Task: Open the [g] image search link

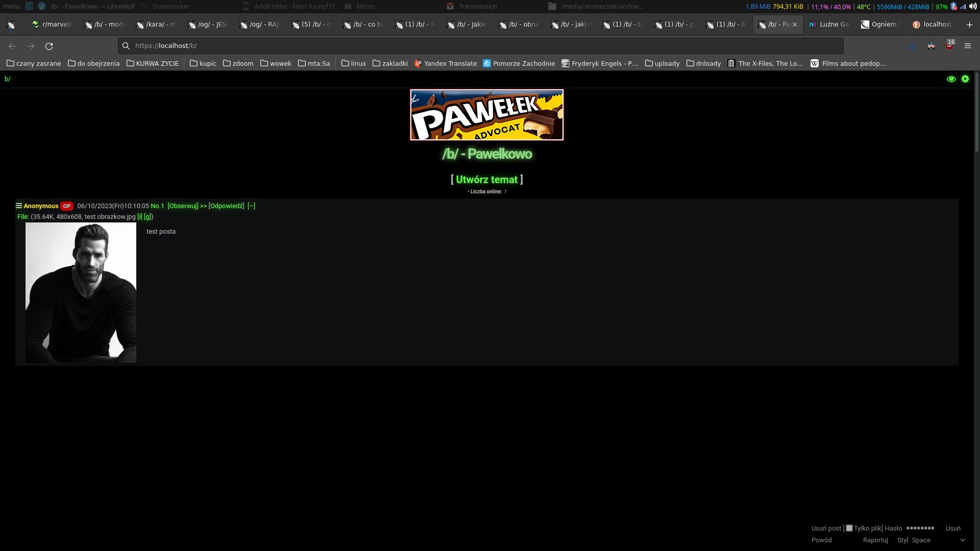Action: (x=148, y=217)
